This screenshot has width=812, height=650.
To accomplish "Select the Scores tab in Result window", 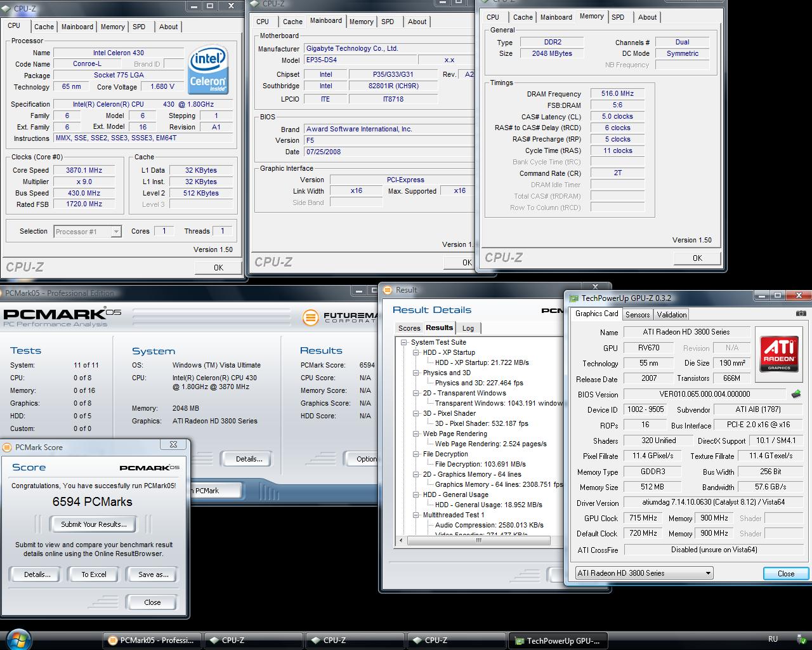I will click(409, 328).
